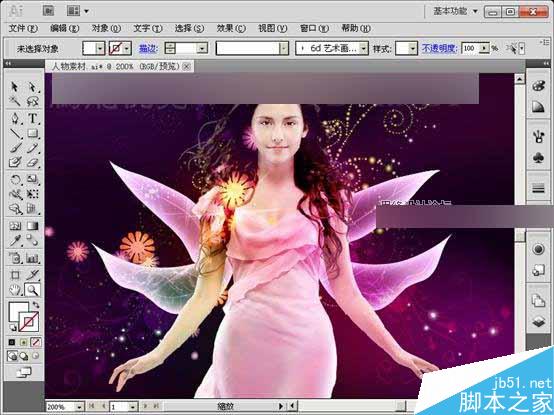The image size is (554, 415).
Task: Expand the fill color dropdown arrow
Action: [x=100, y=48]
